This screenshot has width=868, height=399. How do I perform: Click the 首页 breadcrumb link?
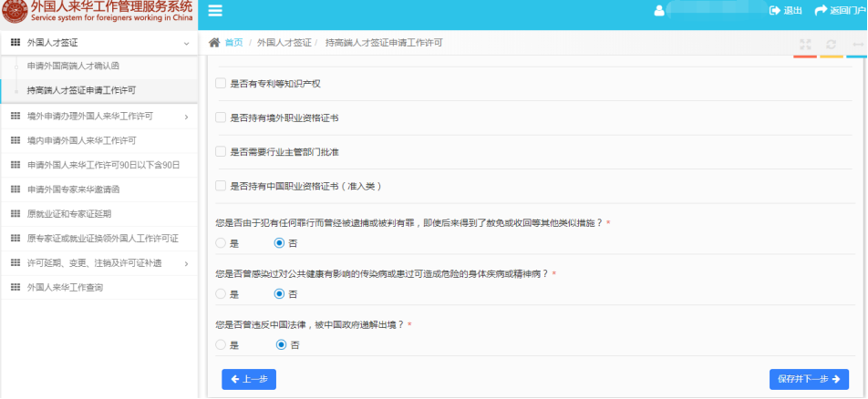coord(233,43)
